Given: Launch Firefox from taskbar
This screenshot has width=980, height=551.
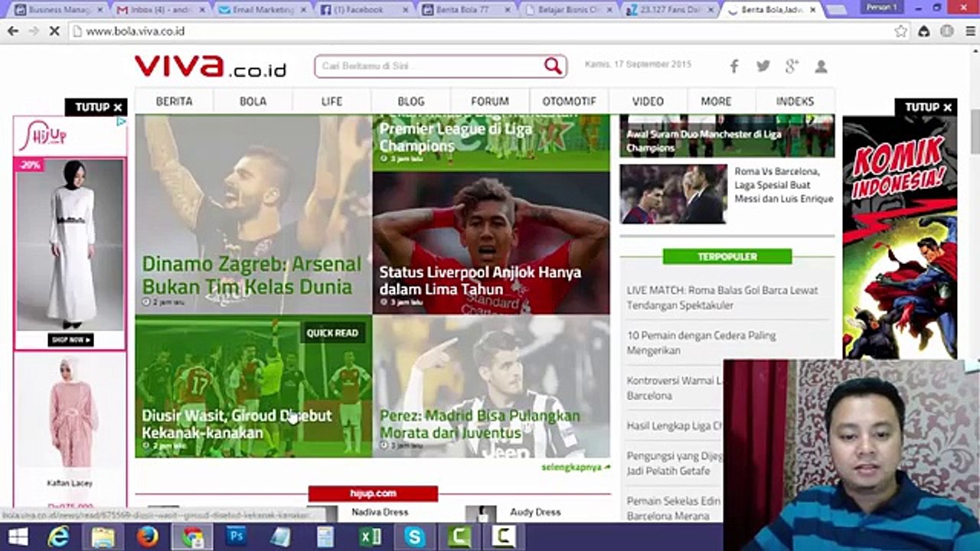Looking at the screenshot, I should click(x=147, y=537).
